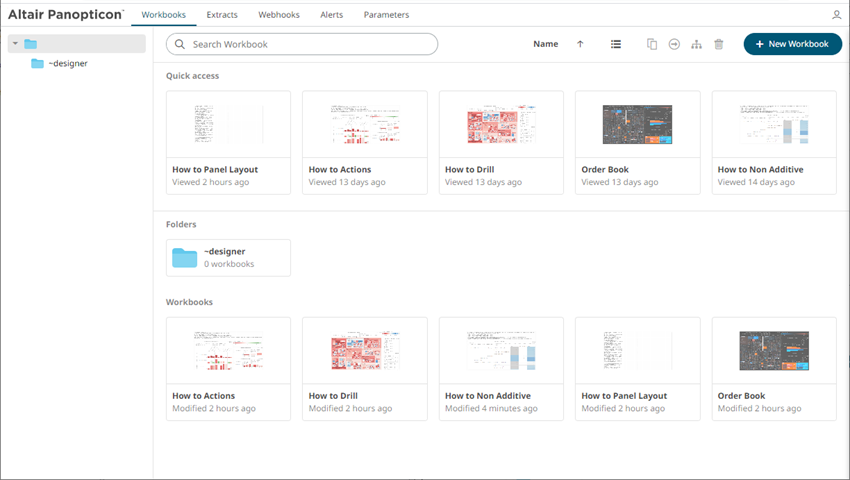Click the Search Workbook input field

[x=310, y=44]
